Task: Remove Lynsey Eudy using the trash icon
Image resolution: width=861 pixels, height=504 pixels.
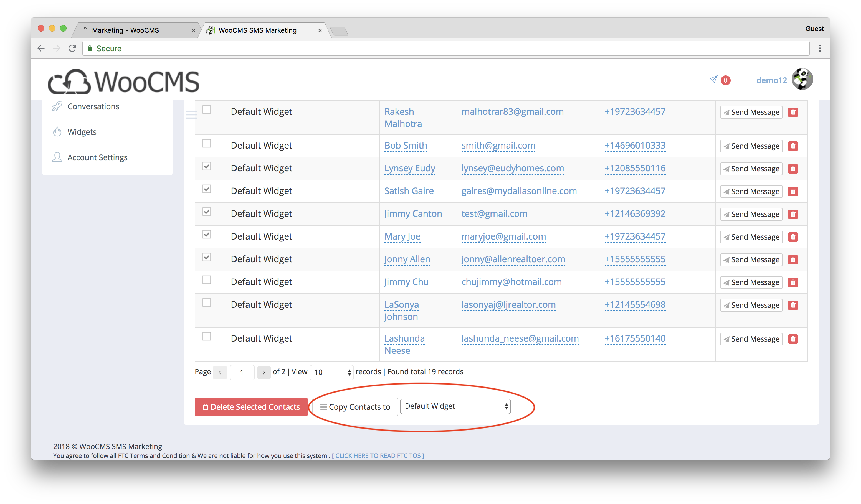Action: point(793,169)
